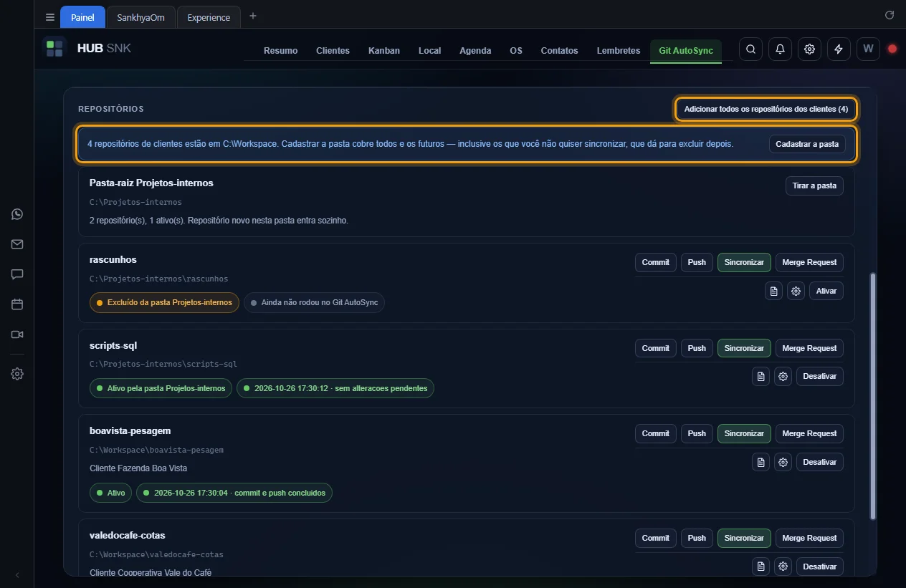
Task: Click Cadastrar a pasta
Action: pos(807,144)
